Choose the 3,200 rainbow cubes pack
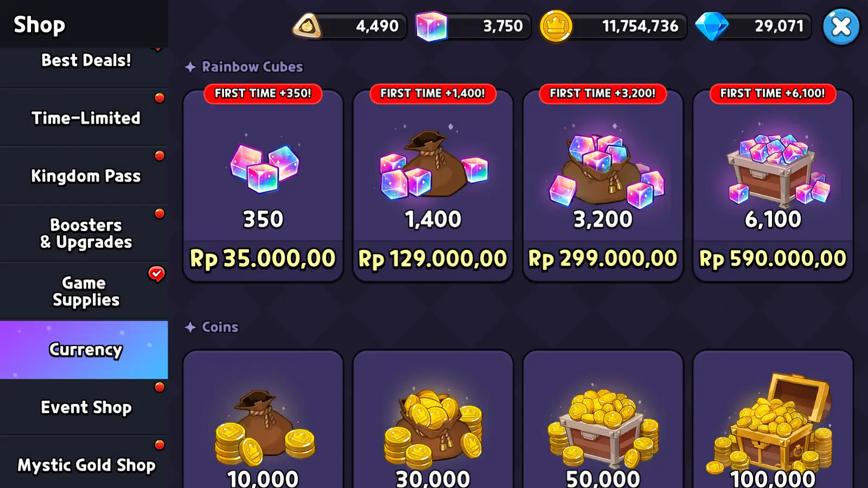 (x=603, y=185)
